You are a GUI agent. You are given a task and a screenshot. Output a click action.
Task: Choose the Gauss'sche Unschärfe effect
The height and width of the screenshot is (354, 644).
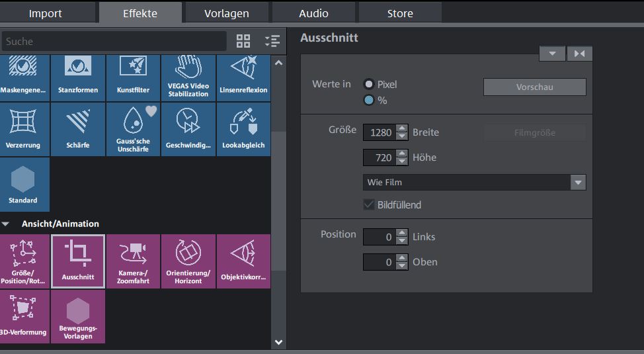point(133,129)
